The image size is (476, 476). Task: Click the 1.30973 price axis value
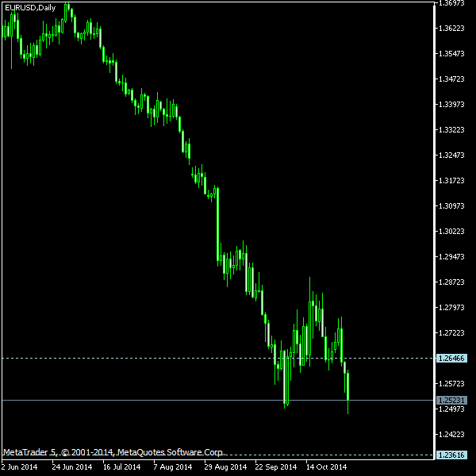451,206
